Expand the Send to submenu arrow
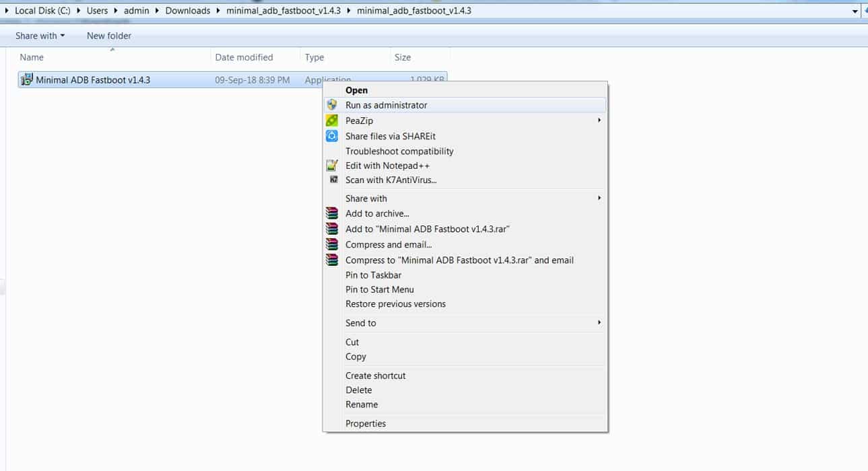The width and height of the screenshot is (868, 471). coord(599,323)
